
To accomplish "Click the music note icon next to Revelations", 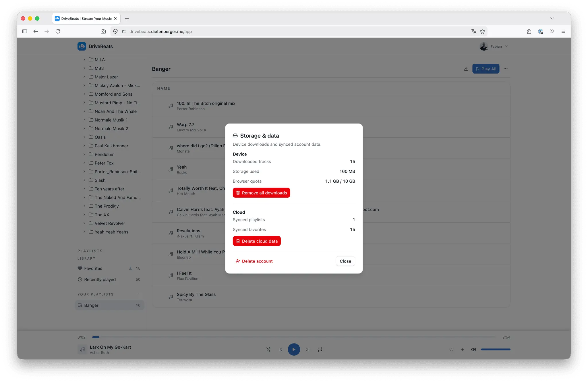I will pos(171,233).
